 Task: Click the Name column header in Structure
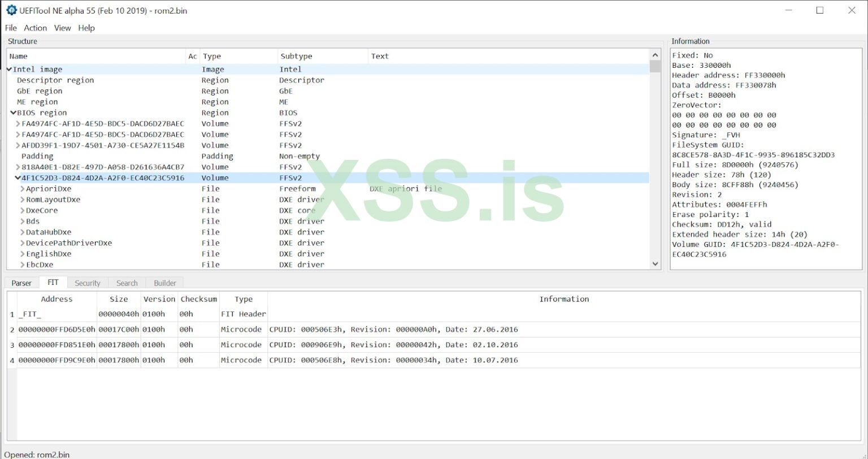pyautogui.click(x=96, y=56)
